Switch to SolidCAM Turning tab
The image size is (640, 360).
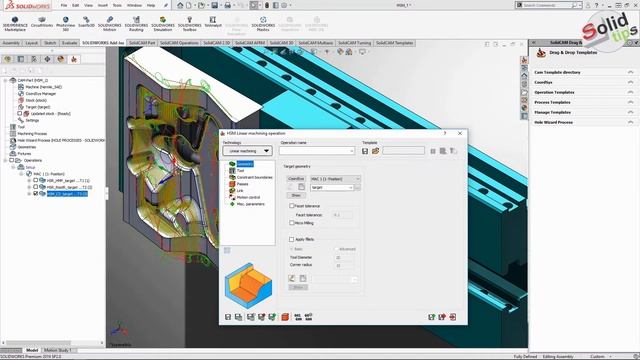point(354,43)
